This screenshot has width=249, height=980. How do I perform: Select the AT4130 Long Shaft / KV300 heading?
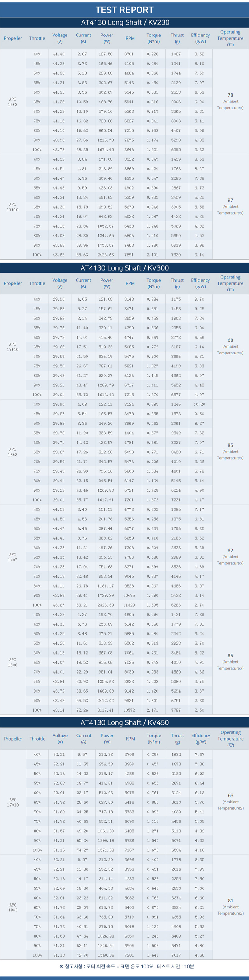click(124, 268)
